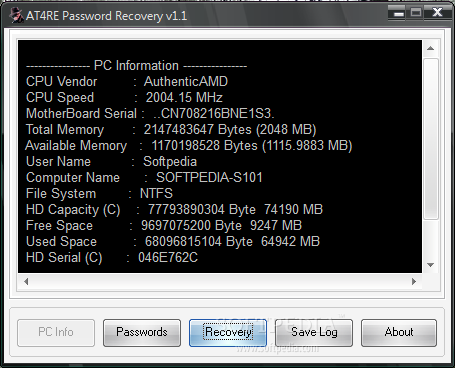
Task: Click the Available Memory label
Action: [x=76, y=146]
